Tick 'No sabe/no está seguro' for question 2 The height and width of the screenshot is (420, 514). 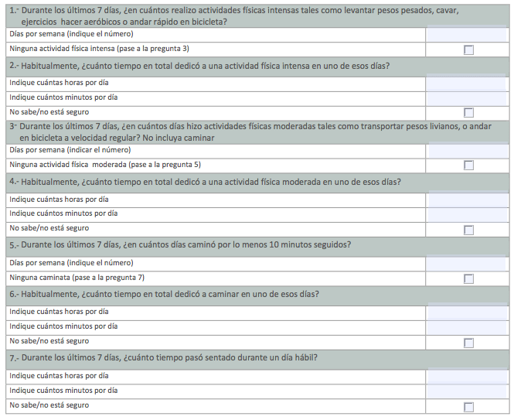point(468,113)
